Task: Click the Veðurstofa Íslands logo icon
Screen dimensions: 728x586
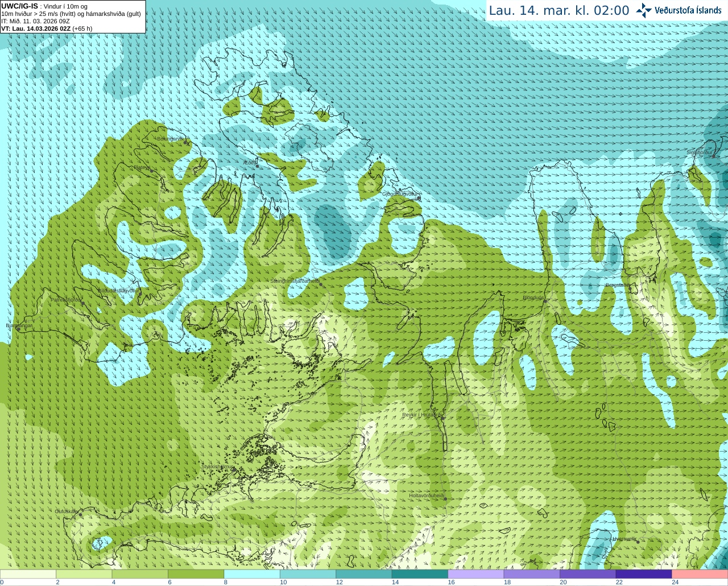Action: 644,10
